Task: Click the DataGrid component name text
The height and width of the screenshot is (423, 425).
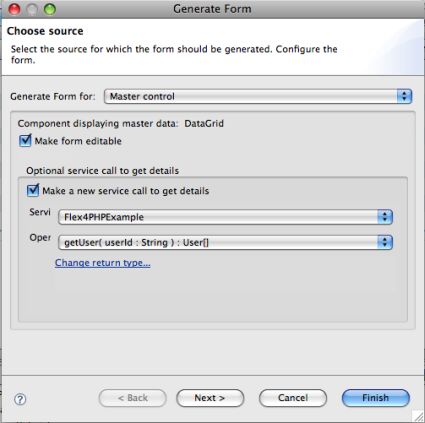Action: pos(204,123)
